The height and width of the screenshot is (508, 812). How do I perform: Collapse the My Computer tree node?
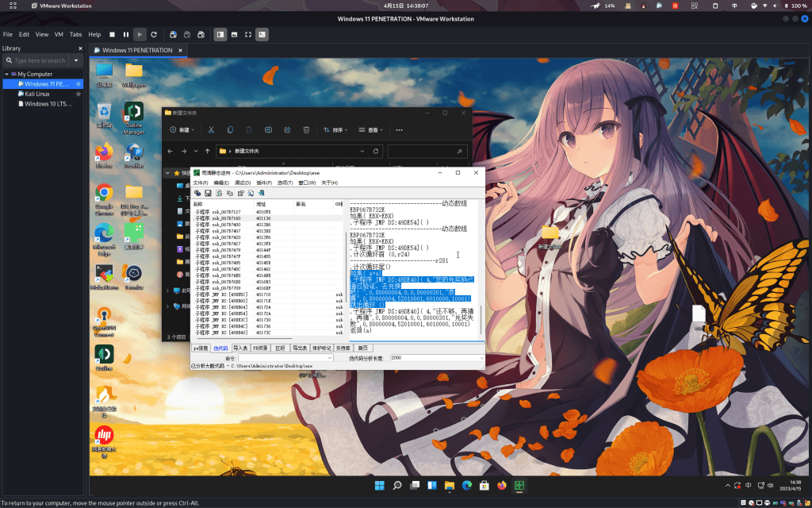click(x=6, y=74)
